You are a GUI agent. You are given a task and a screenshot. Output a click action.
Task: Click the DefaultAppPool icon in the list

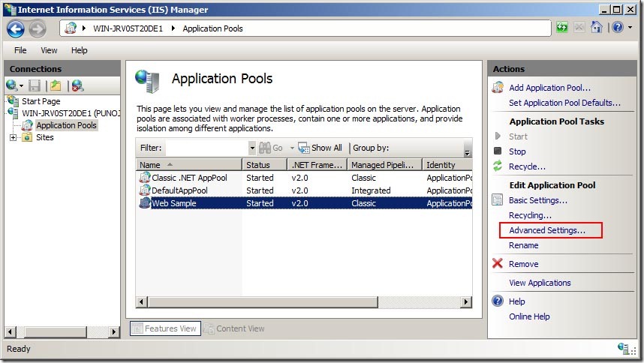145,190
